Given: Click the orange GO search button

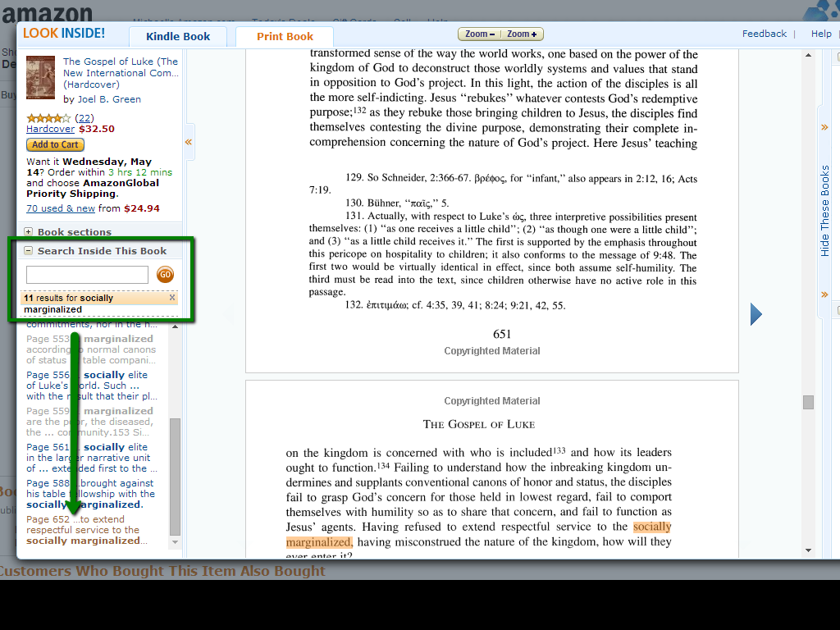Looking at the screenshot, I should point(165,275).
